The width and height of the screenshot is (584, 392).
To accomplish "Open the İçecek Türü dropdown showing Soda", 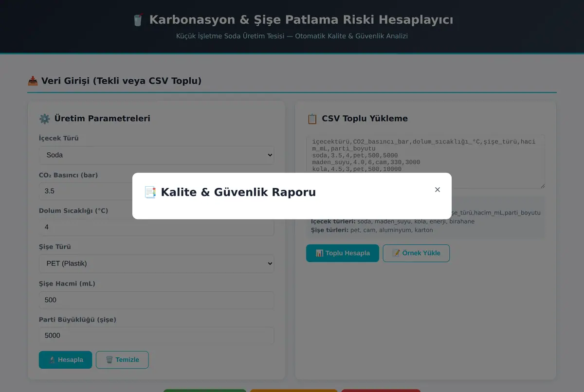I will click(x=157, y=155).
